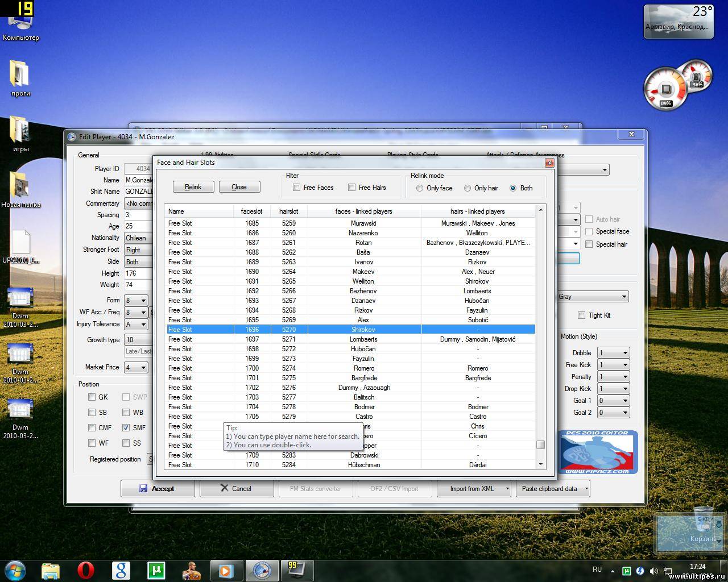Open the Paste clipboard data dropdown arrow
The image size is (728, 582).
586,489
